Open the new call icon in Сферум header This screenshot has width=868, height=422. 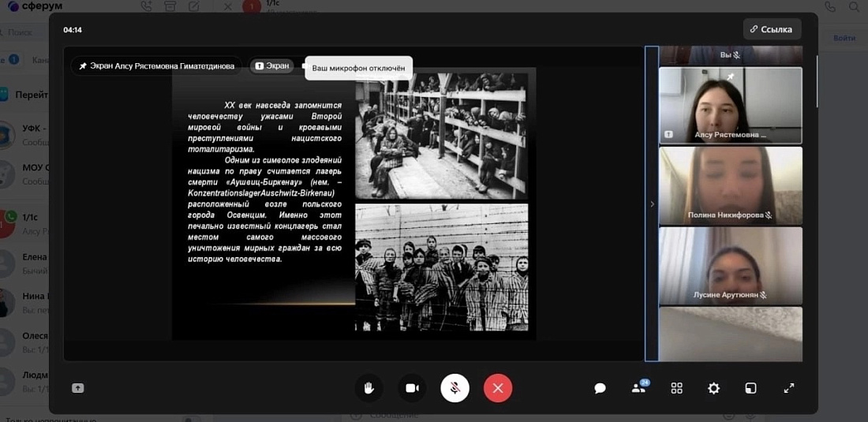click(x=146, y=6)
